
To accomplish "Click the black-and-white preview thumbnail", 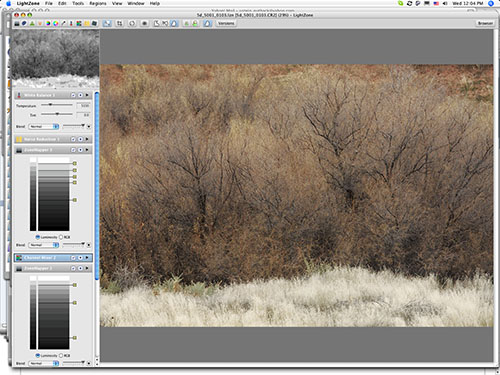I will pyautogui.click(x=56, y=59).
